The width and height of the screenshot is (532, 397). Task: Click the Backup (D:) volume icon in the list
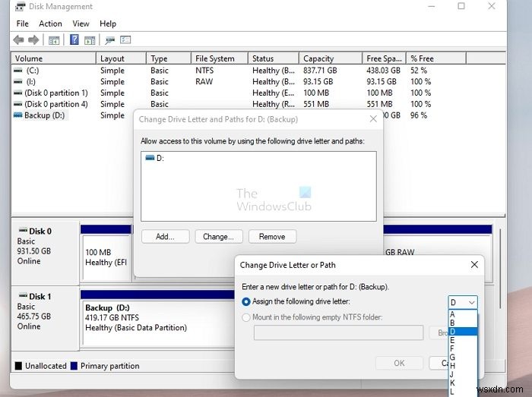(17, 115)
